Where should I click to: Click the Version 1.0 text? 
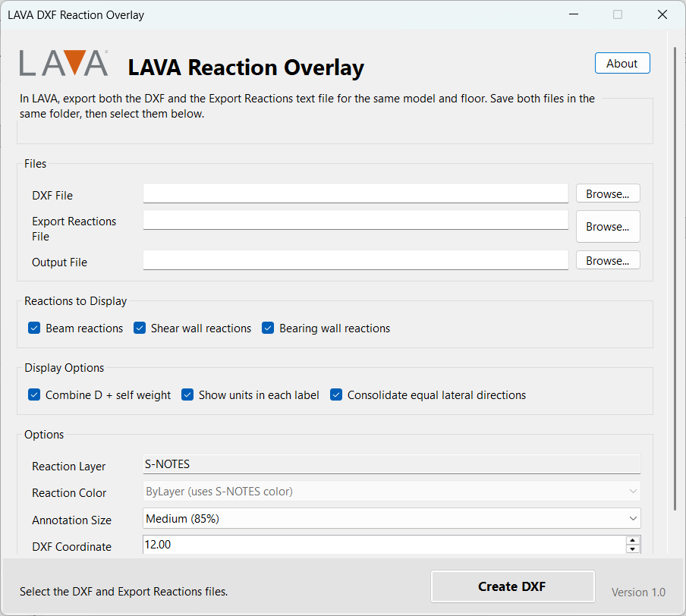pyautogui.click(x=638, y=592)
